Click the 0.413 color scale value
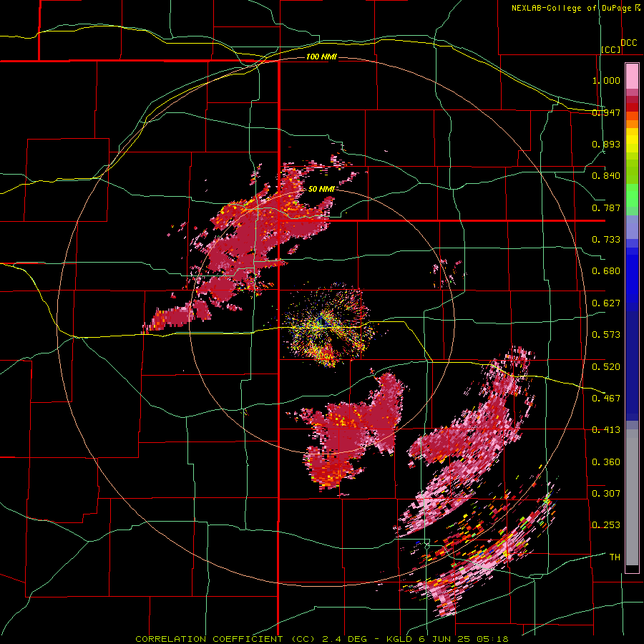The height and width of the screenshot is (644, 644). pos(606,430)
